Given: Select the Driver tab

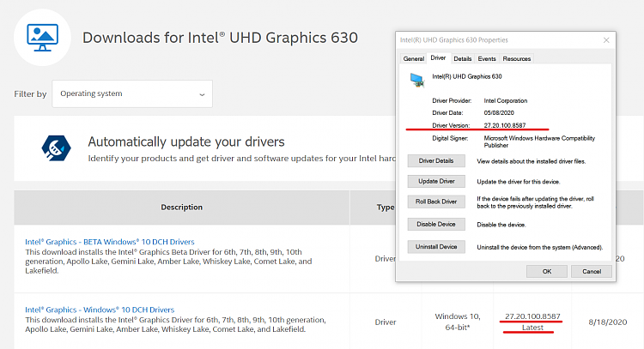Looking at the screenshot, I should 438,57.
